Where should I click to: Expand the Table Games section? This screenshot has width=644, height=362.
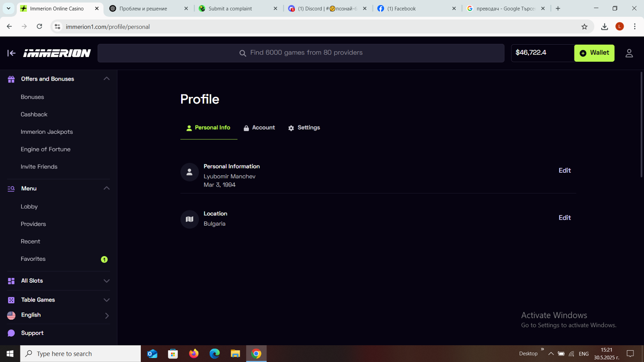coord(106,300)
